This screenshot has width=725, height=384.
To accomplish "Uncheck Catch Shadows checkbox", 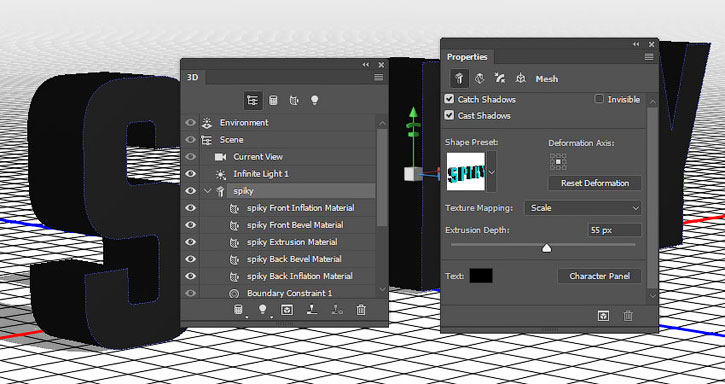I will 449,99.
